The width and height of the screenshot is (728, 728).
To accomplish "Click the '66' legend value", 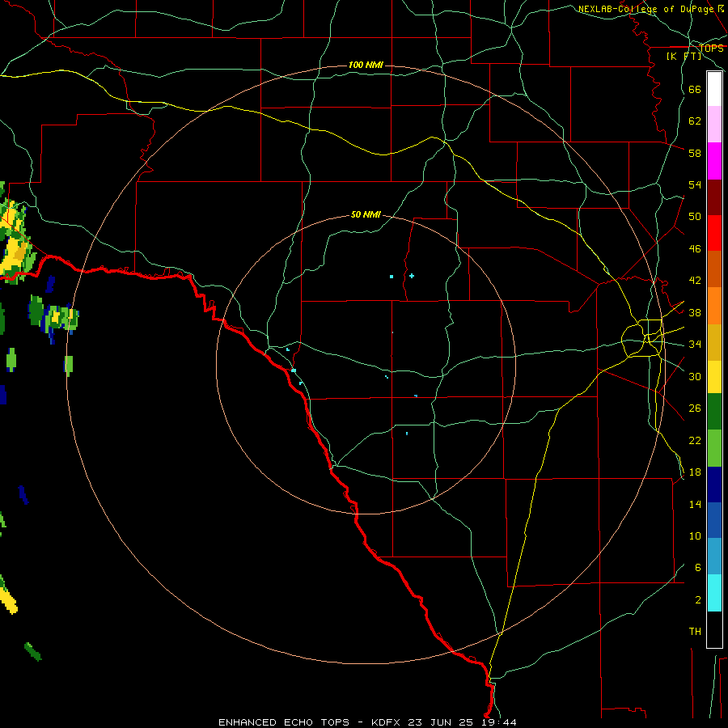I will (695, 90).
